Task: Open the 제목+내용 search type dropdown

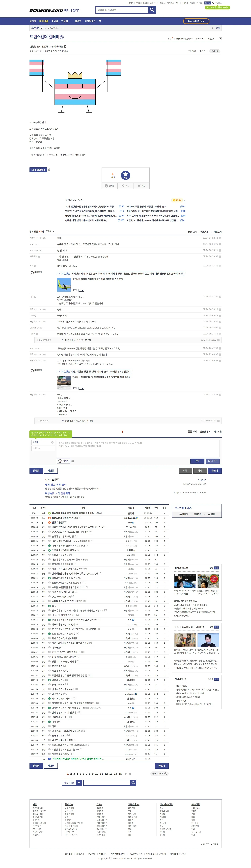Action: 72,783
